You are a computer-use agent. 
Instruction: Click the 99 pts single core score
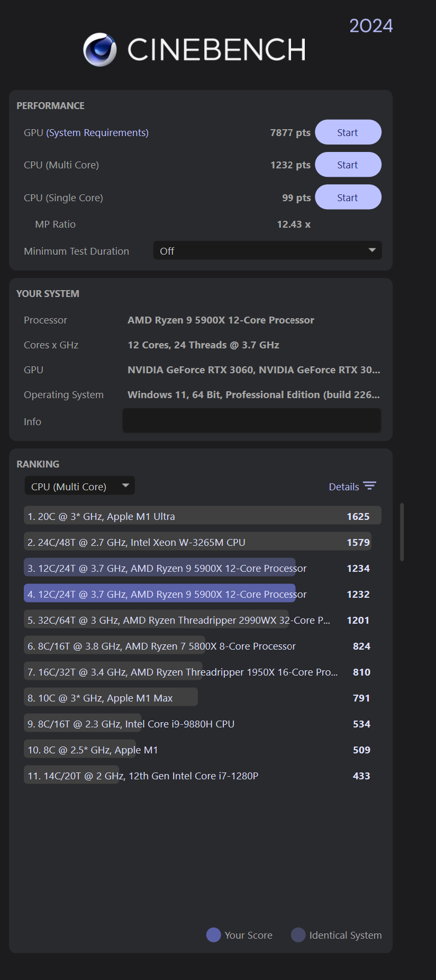tap(296, 197)
